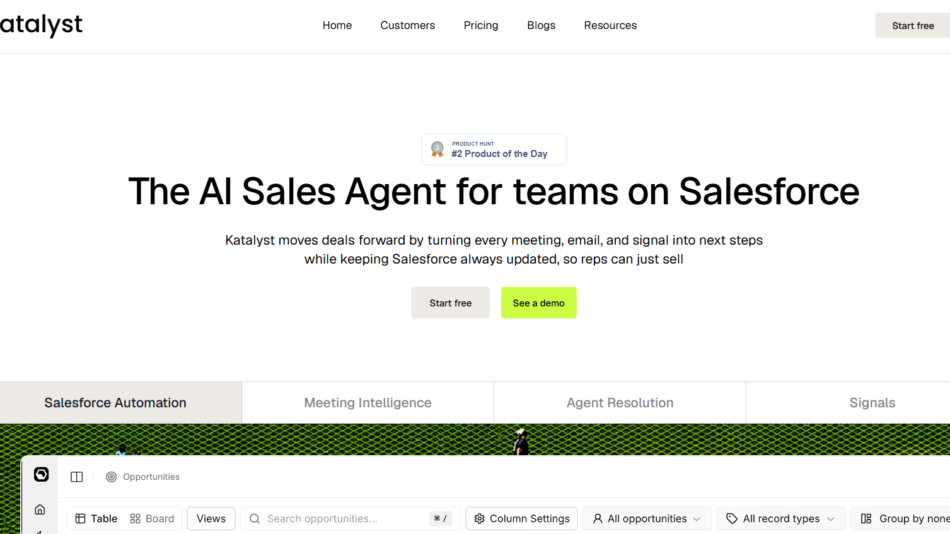Click the Product Hunt #2 Product badge
The width and height of the screenshot is (950, 534).
point(494,149)
